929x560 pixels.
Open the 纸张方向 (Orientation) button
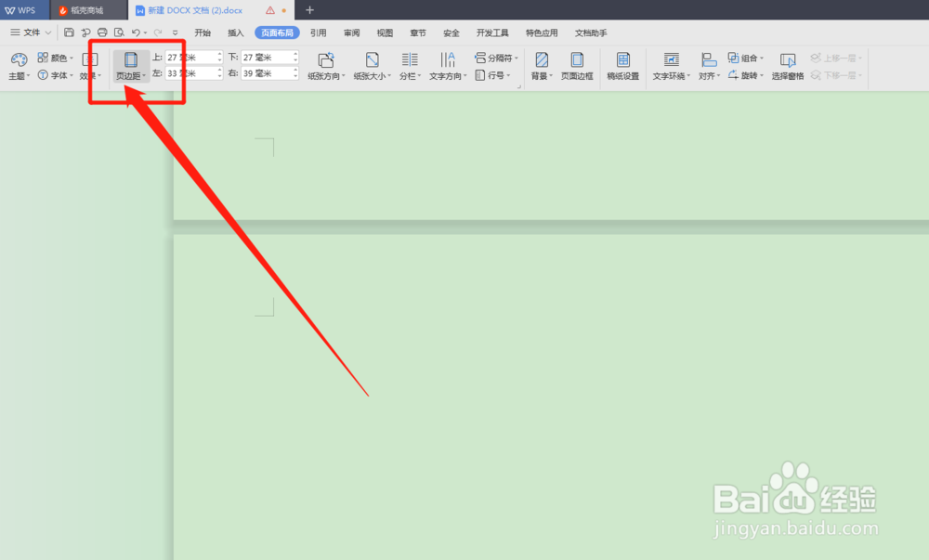[326, 66]
